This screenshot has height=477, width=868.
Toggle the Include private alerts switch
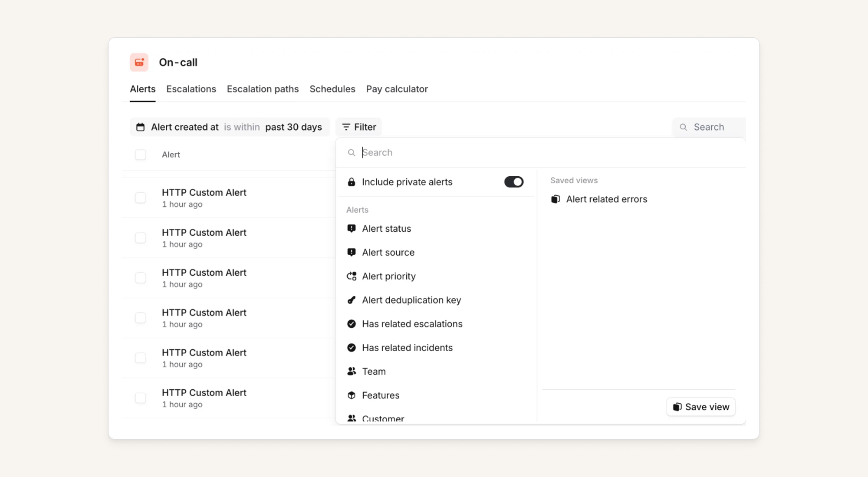pos(513,182)
